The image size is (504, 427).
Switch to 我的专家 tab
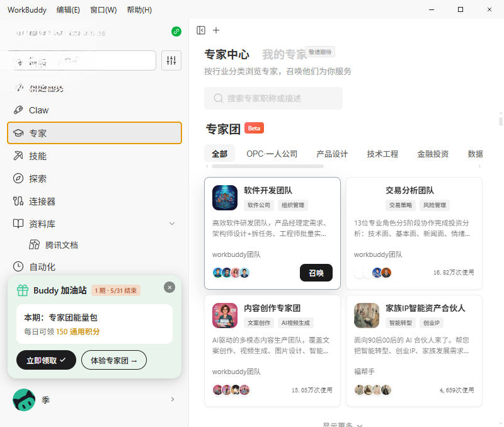(x=284, y=55)
